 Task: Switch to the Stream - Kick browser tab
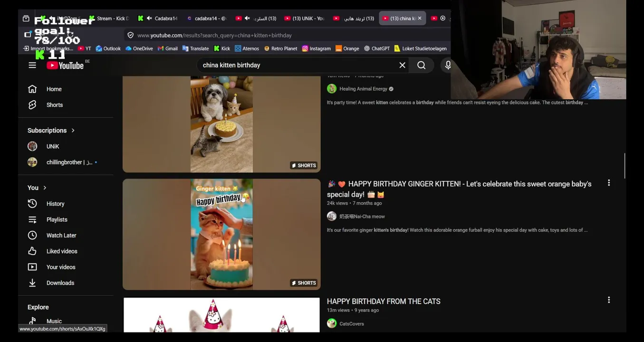click(x=109, y=19)
